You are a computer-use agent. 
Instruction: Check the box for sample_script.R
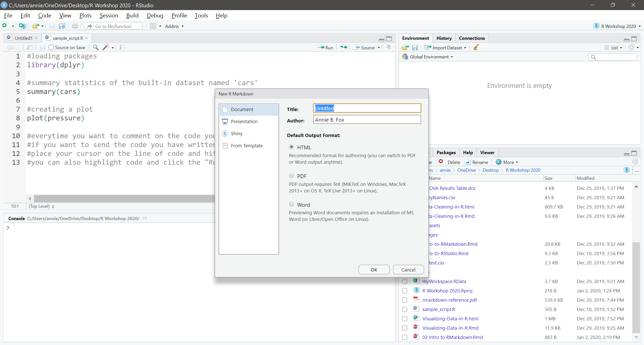click(405, 309)
